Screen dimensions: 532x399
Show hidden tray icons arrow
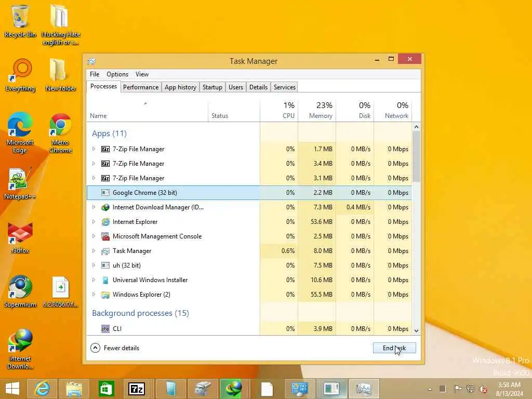430,389
